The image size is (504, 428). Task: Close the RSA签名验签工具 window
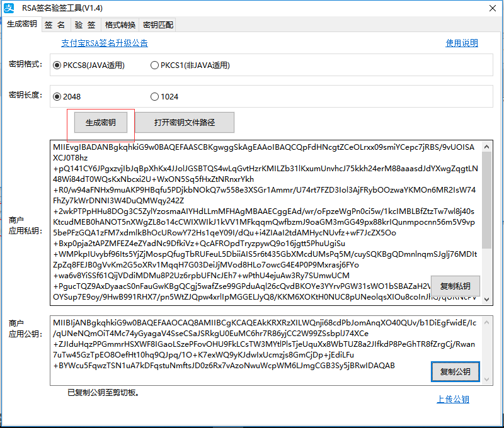pyautogui.click(x=493, y=8)
